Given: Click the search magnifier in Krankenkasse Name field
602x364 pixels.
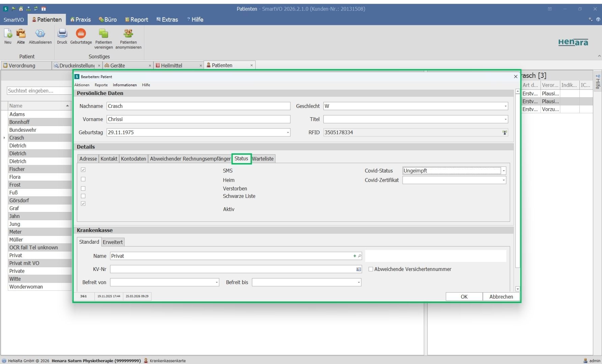Looking at the screenshot, I should click(360, 256).
